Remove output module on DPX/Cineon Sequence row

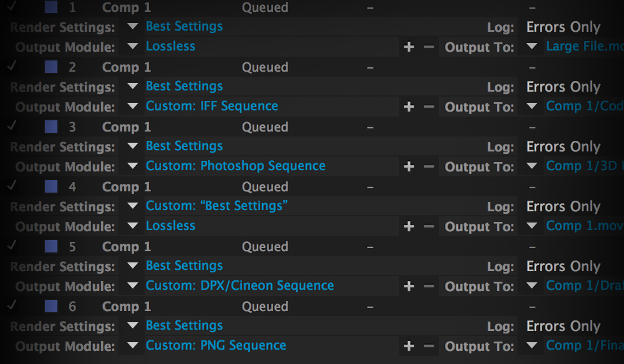(429, 287)
